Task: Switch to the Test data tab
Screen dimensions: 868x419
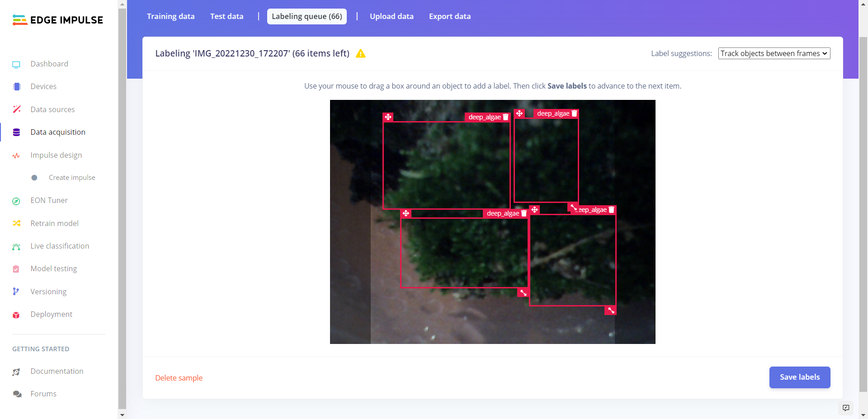Action: click(226, 16)
